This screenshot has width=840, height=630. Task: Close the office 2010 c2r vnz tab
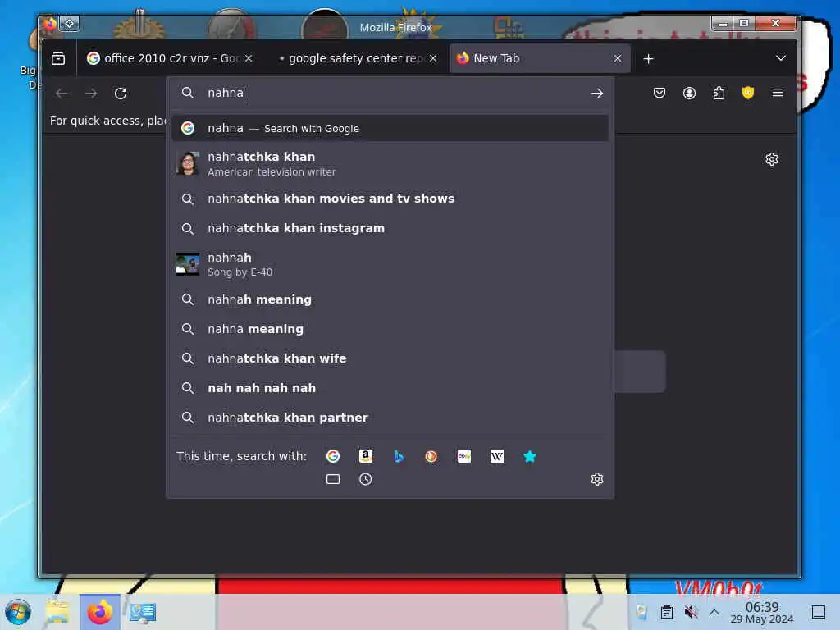coord(249,58)
